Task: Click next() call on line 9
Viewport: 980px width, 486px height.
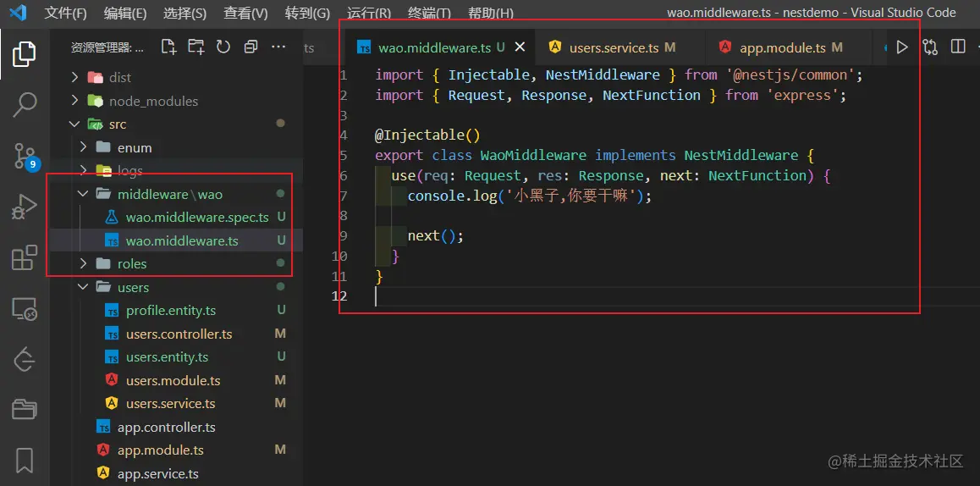Action: click(436, 236)
